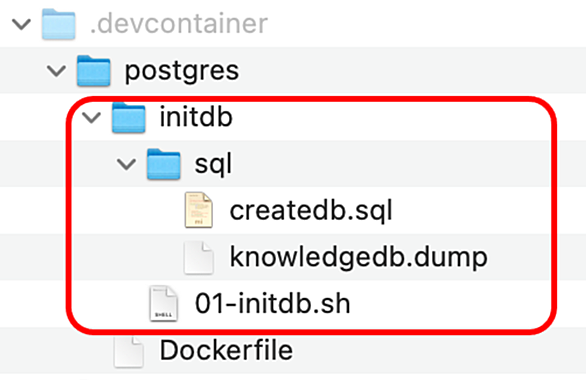Collapse the .devcontainer folder chevron
586x380 pixels.
[21, 24]
